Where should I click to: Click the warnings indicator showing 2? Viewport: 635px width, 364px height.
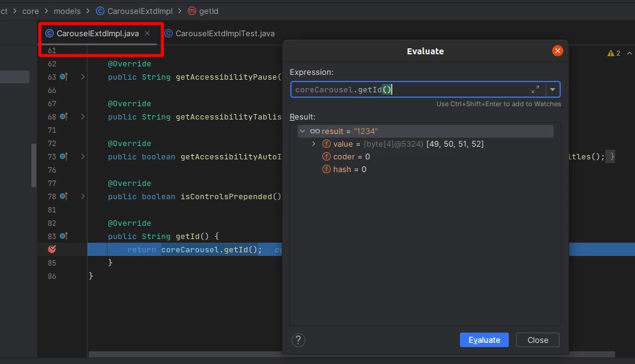click(613, 53)
